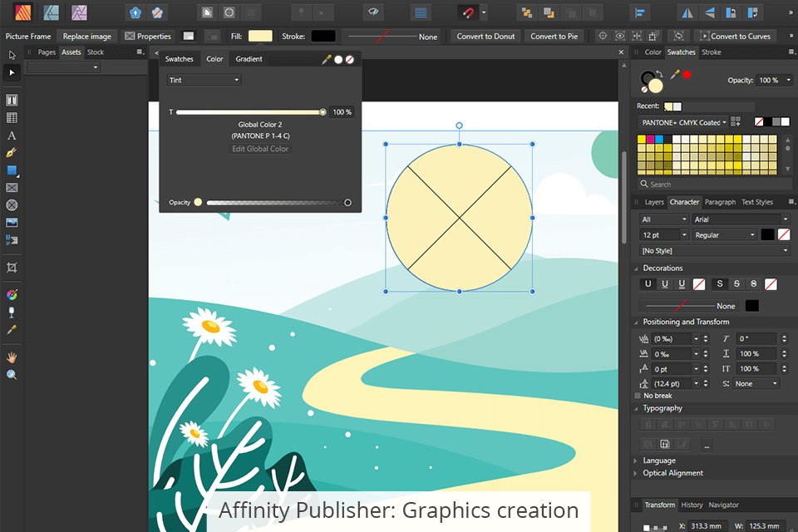Image resolution: width=798 pixels, height=532 pixels.
Task: Select the Frame Text tool
Action: [12, 100]
